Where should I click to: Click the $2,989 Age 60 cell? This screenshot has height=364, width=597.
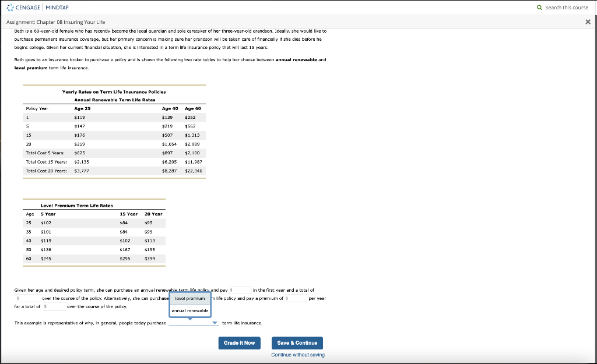[192, 144]
